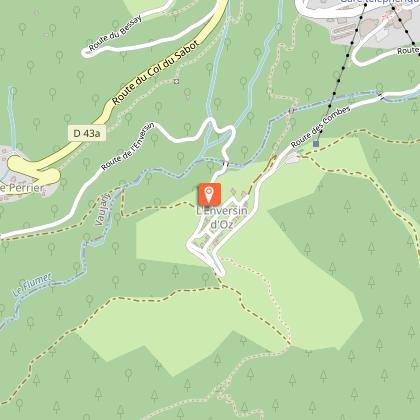Click the small bridge marker below Route de l'Enversin
This screenshot has width=420, height=420.
[x=226, y=164]
